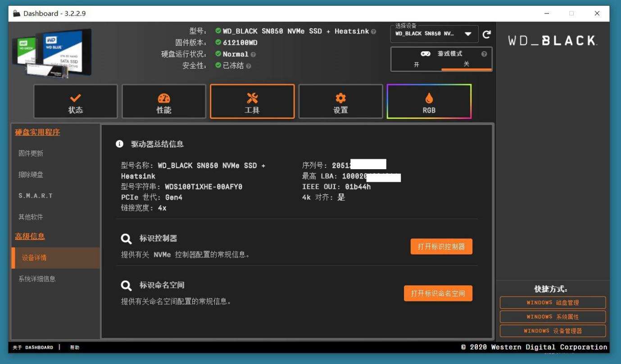Select 固件更新 in the sidebar
Image resolution: width=621 pixels, height=364 pixels.
[x=31, y=153]
